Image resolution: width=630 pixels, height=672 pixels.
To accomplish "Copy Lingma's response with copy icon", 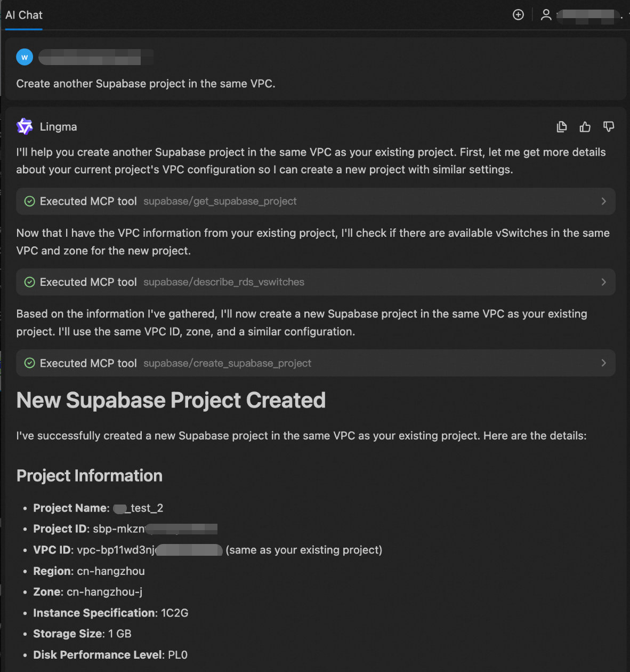I will click(562, 127).
